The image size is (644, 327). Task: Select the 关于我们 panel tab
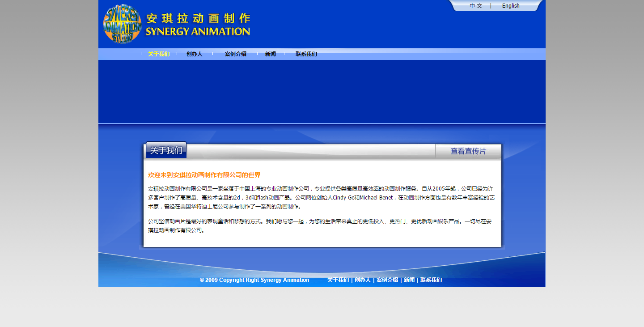point(166,150)
